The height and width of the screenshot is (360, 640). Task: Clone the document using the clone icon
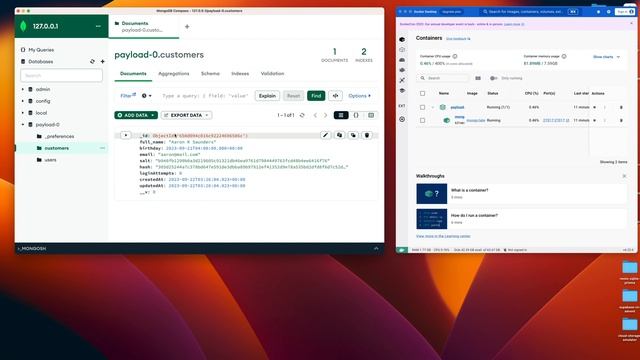(x=353, y=135)
